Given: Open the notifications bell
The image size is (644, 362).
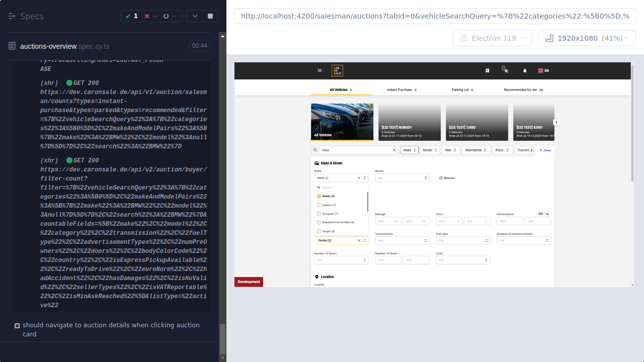Looking at the screenshot, I should pyautogui.click(x=525, y=70).
